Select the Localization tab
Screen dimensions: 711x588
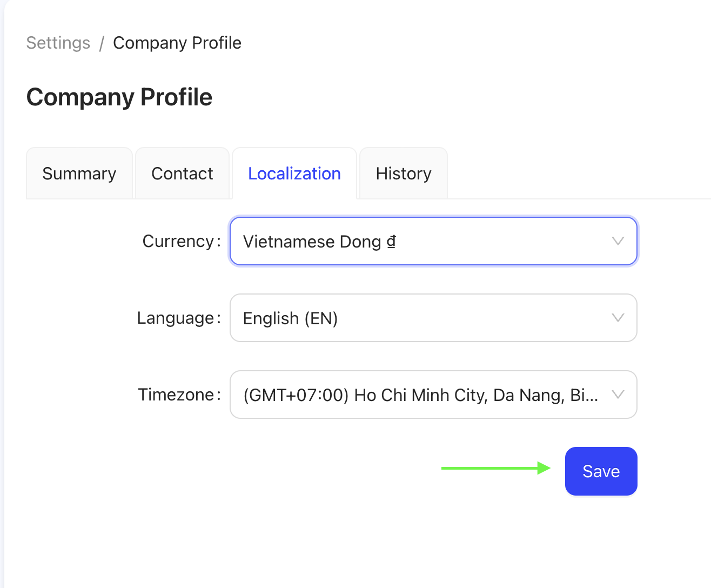click(x=294, y=173)
